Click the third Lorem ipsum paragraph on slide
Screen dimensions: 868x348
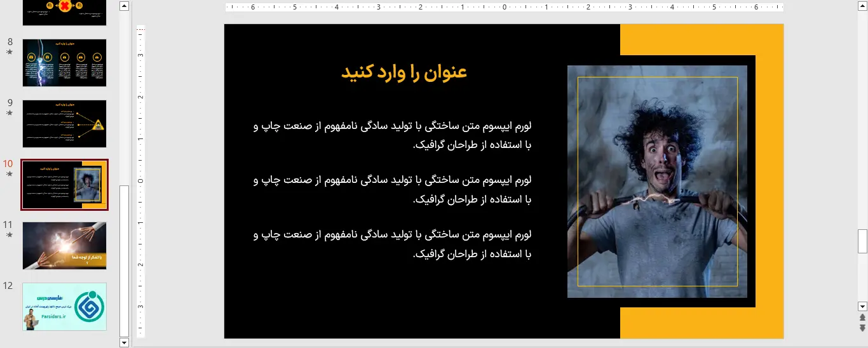392,244
